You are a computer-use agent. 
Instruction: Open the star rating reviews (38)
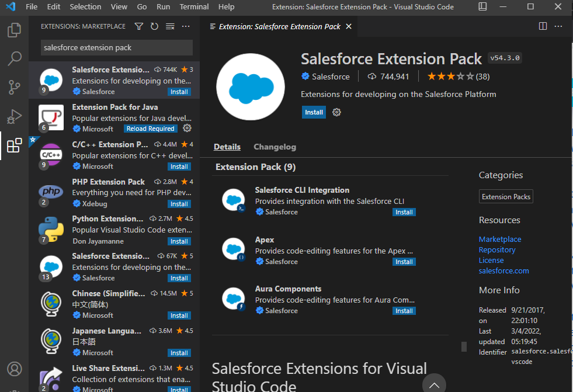tap(459, 77)
